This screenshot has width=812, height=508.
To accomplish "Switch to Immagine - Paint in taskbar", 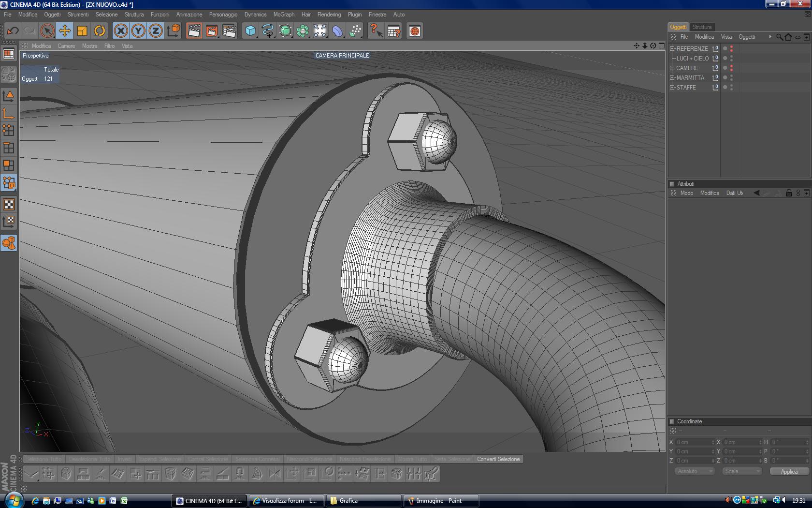I will coord(440,501).
